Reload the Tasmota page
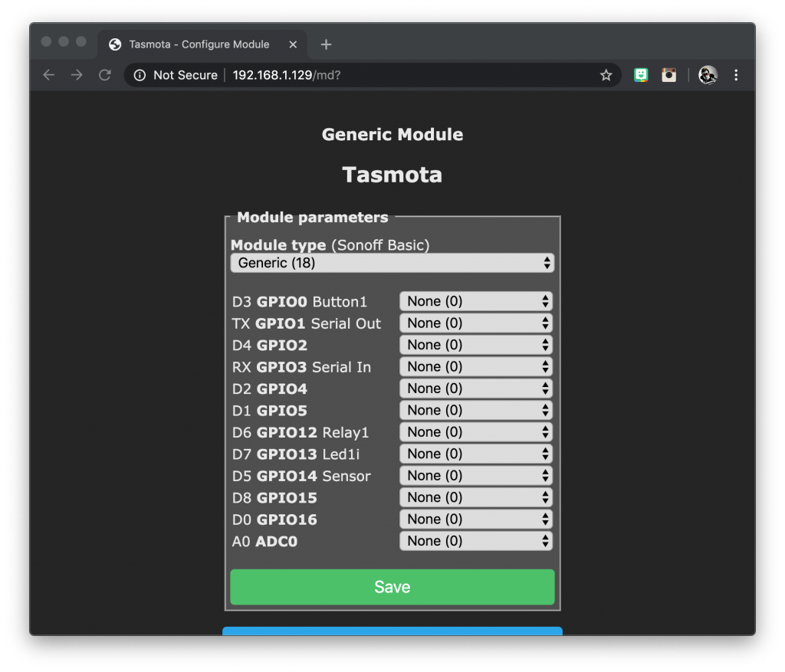The height and width of the screenshot is (672, 785). (x=104, y=75)
